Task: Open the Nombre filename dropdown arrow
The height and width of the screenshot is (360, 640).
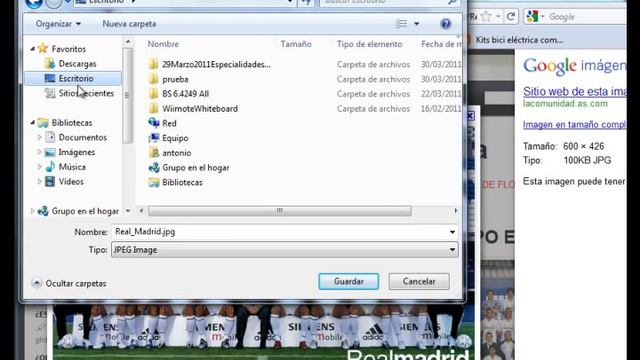Action: (452, 232)
